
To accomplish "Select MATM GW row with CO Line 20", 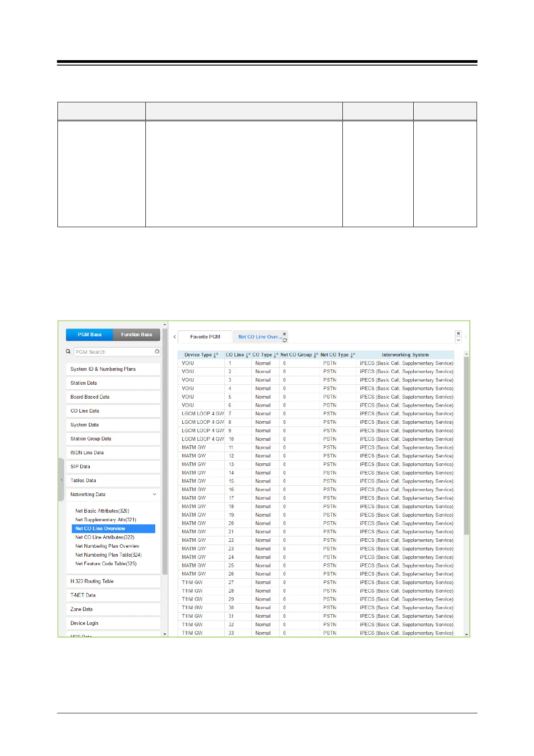I will click(316, 523).
